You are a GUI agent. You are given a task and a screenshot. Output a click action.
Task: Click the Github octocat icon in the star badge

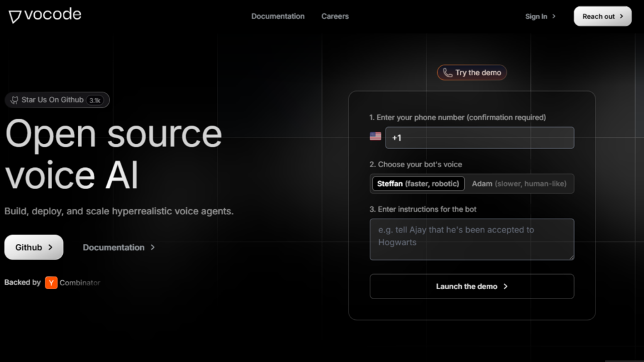(14, 100)
